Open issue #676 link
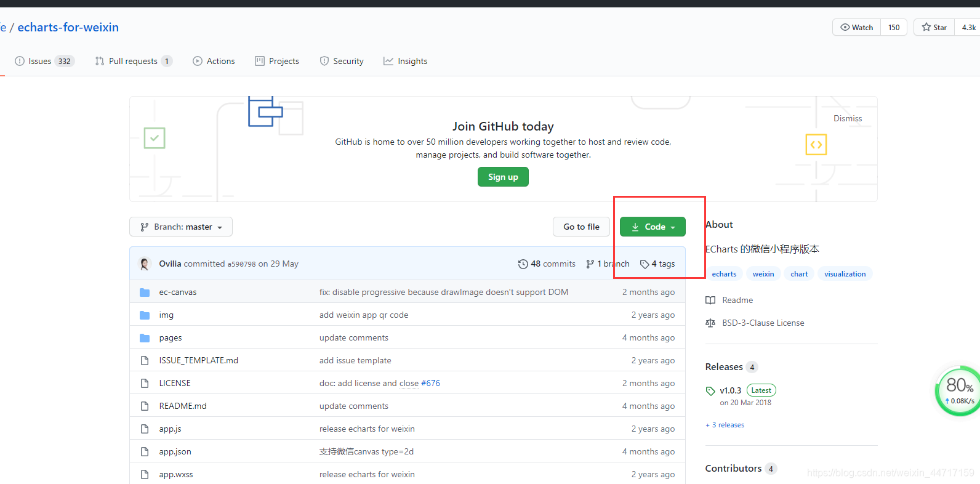The width and height of the screenshot is (980, 484). tap(430, 383)
